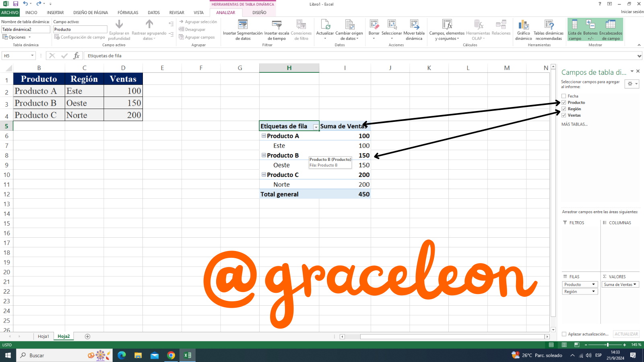
Task: Refresh the pivot table with Actualizar
Action: (x=325, y=30)
